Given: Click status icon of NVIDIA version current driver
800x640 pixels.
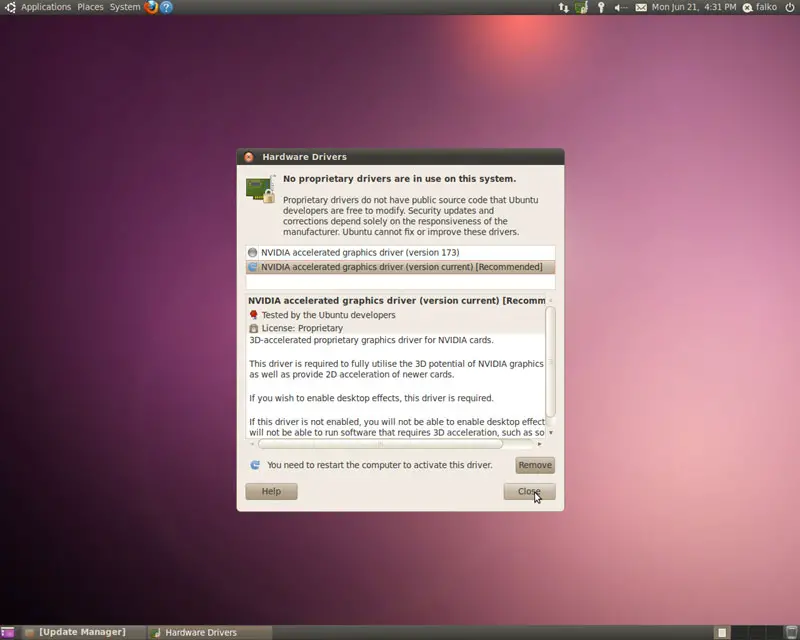Looking at the screenshot, I should [253, 267].
